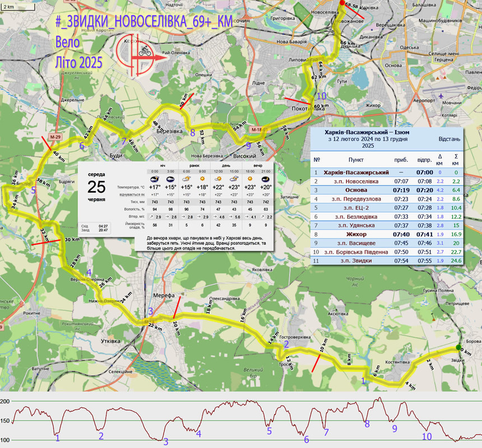Click the 'Пункт' column header
Viewport: 482px width, 448px height.
pyautogui.click(x=356, y=160)
